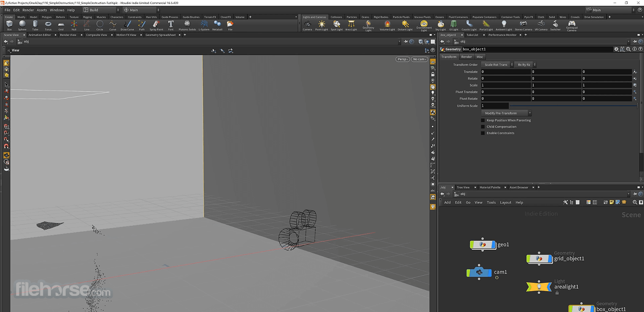644x312 pixels.
Task: Click the Scale Y input field
Action: (556, 85)
